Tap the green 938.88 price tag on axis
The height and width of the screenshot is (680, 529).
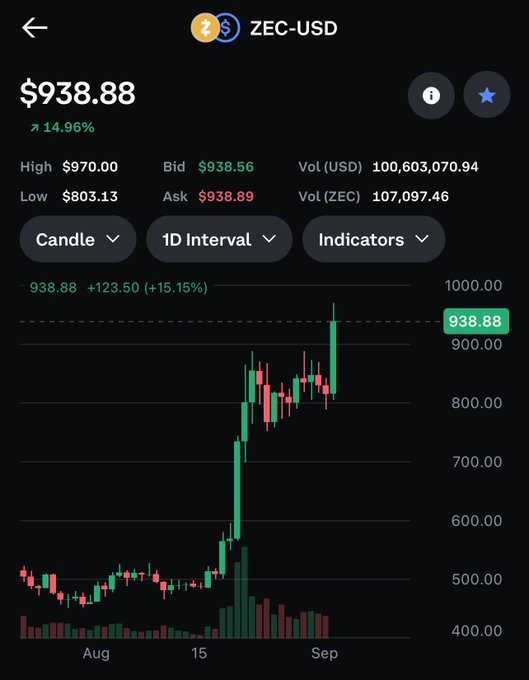(476, 321)
